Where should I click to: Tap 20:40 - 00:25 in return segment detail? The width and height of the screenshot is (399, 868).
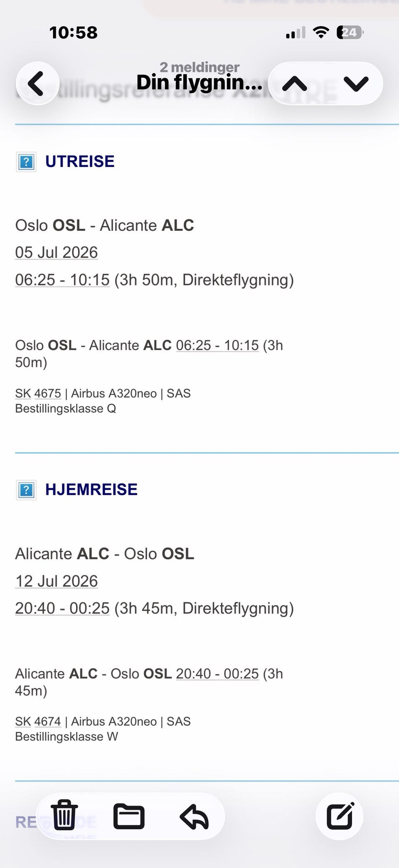click(217, 674)
